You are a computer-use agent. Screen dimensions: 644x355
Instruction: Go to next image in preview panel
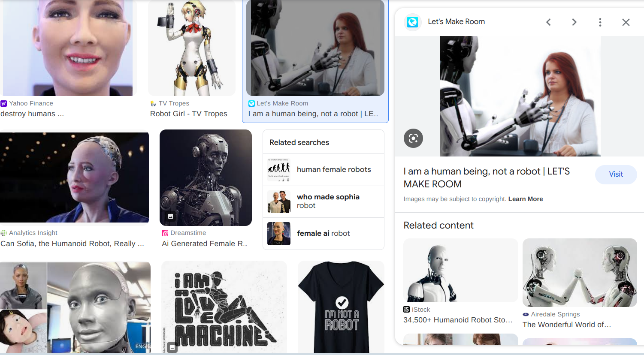pos(574,22)
